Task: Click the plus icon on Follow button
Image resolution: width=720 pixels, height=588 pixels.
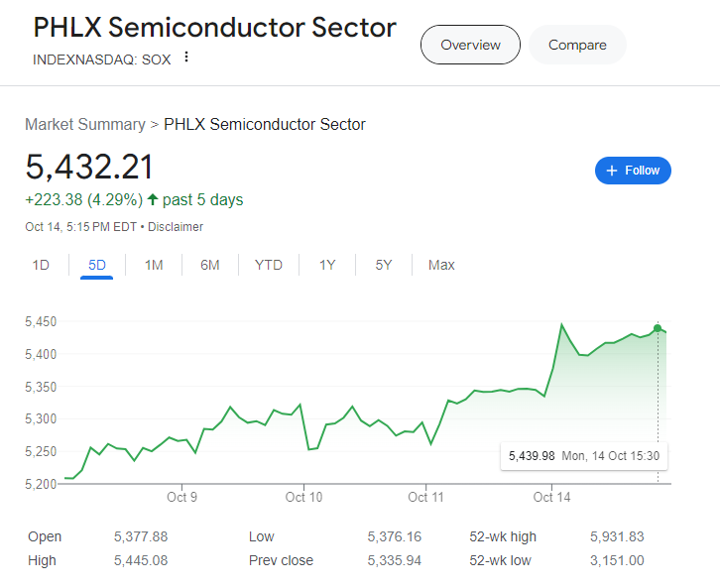Action: point(612,171)
